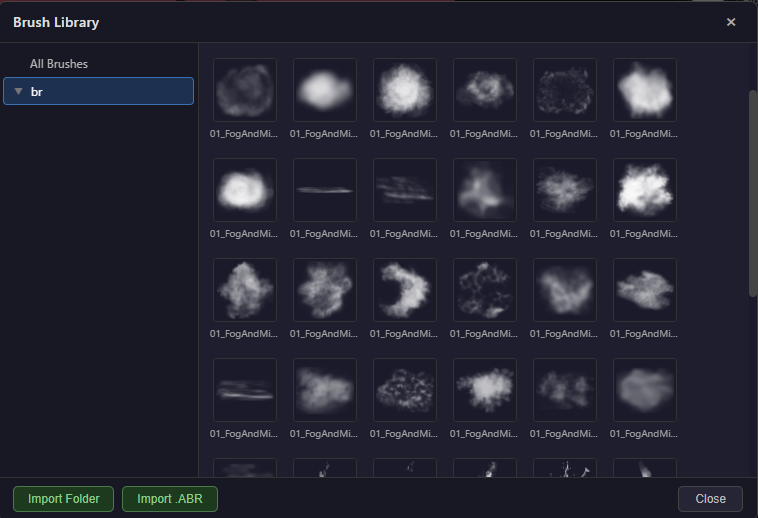
Task: Collapse the br folder triangle
Action: click(18, 91)
